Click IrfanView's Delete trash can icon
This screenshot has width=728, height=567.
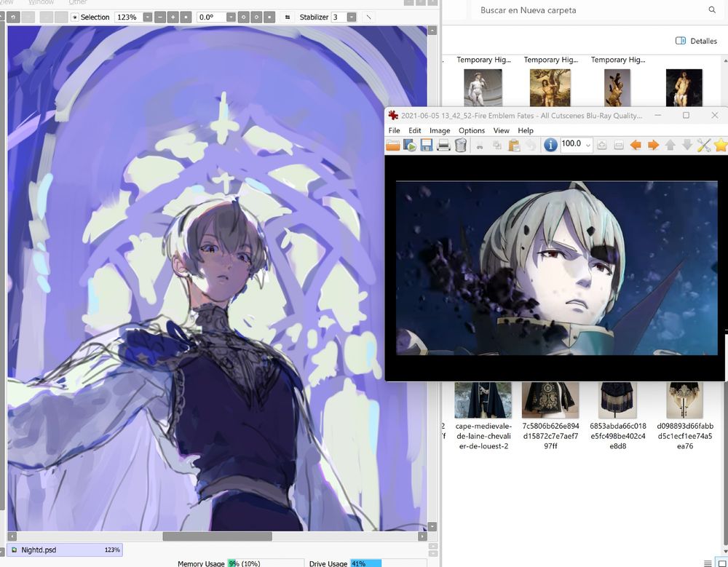tap(460, 146)
